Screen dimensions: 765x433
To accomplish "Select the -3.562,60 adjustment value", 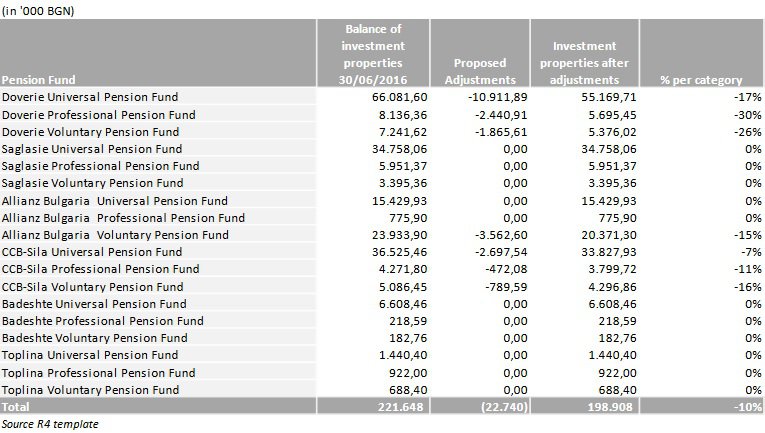I will point(501,235).
